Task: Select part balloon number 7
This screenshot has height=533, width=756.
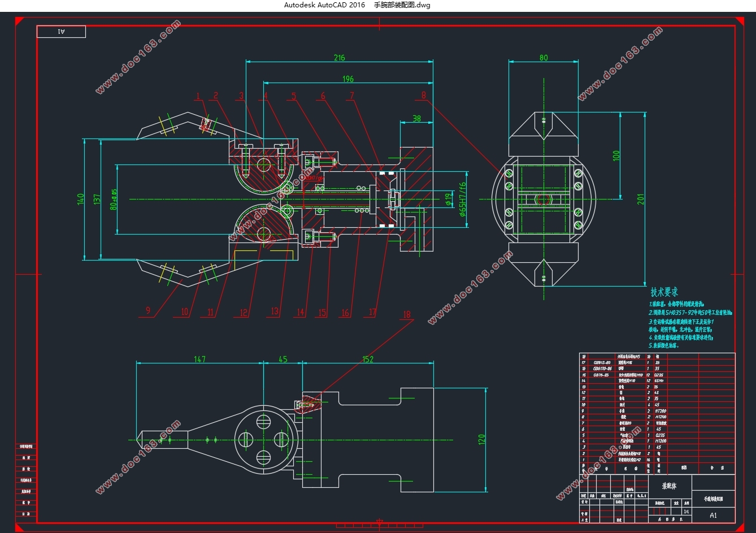Action: coord(351,96)
